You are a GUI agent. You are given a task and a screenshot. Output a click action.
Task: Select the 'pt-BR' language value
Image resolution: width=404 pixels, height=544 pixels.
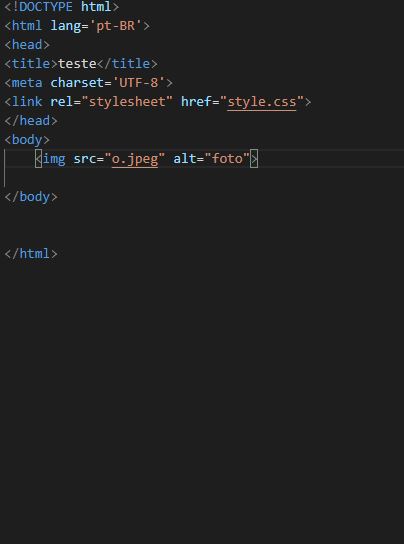click(x=115, y=26)
